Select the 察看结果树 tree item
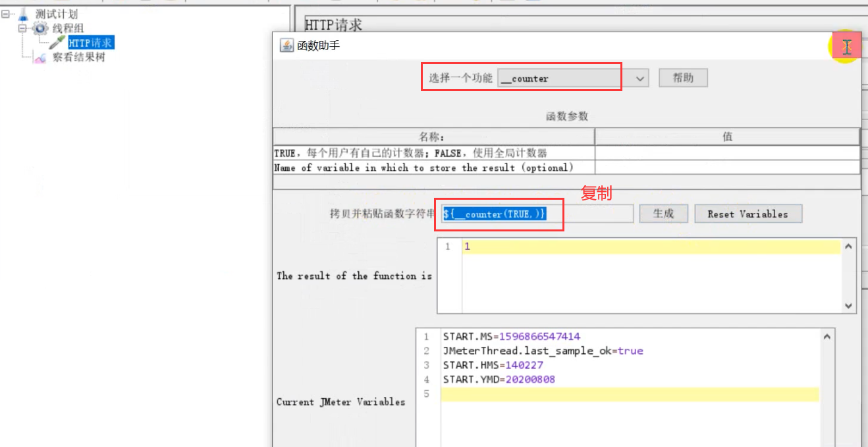This screenshot has height=447, width=868. tap(78, 57)
